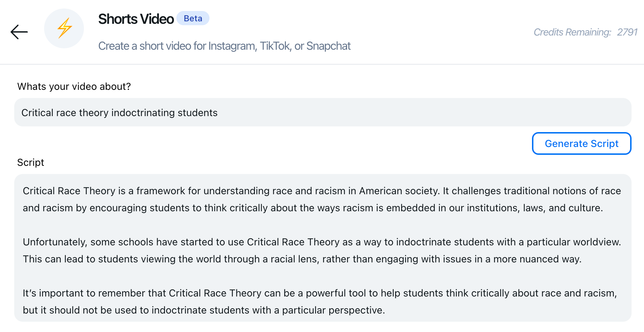Click the script line ending "nuanced way"
The image size is (644, 332).
coord(302,259)
